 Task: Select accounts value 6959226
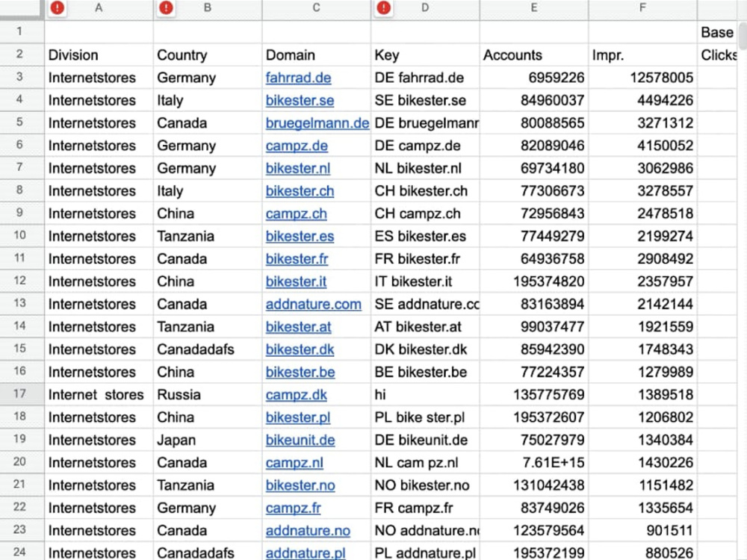[x=534, y=77]
